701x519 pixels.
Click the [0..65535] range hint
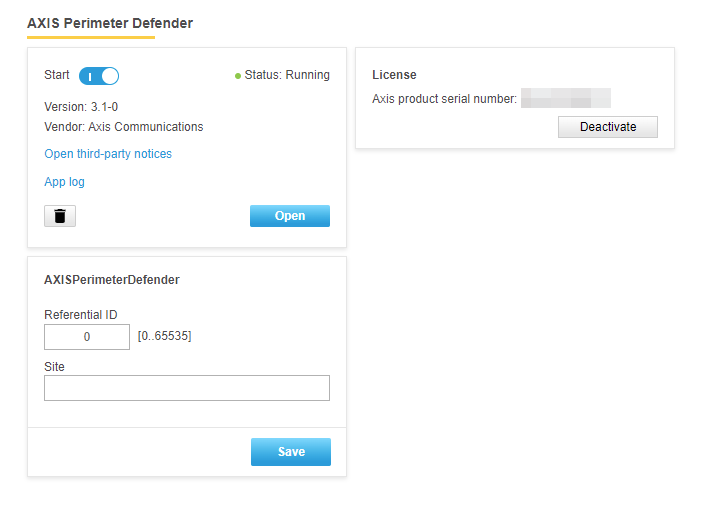tap(164, 336)
